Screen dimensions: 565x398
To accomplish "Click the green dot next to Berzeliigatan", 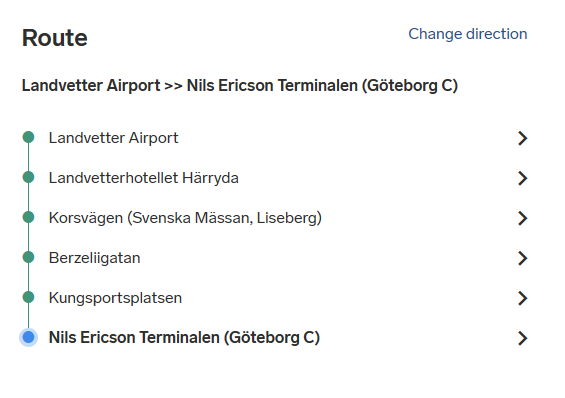I will coord(28,257).
